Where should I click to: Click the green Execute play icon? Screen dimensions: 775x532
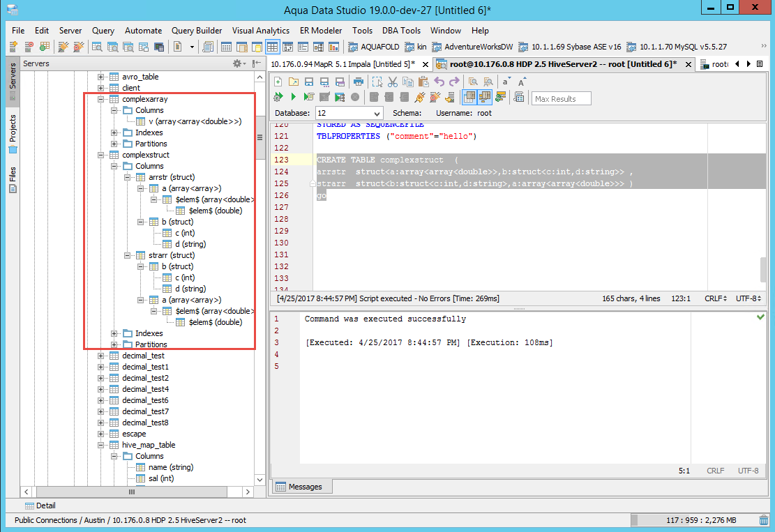pyautogui.click(x=294, y=97)
